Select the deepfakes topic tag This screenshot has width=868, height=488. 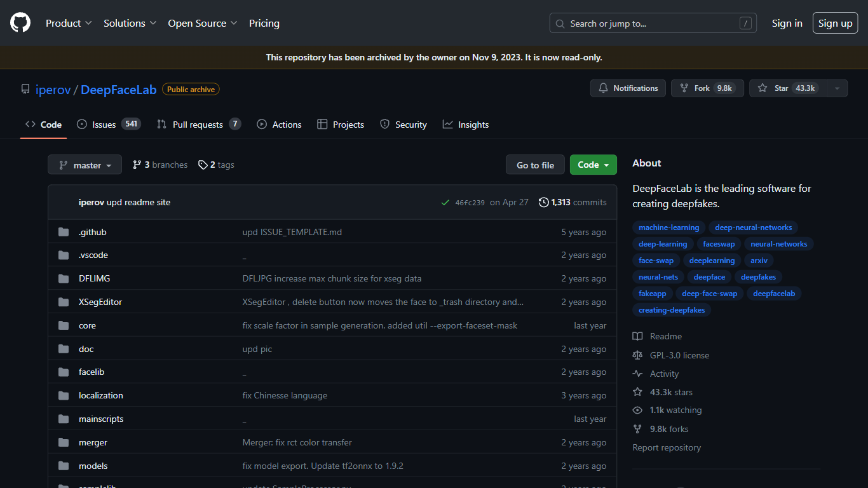[758, 277]
